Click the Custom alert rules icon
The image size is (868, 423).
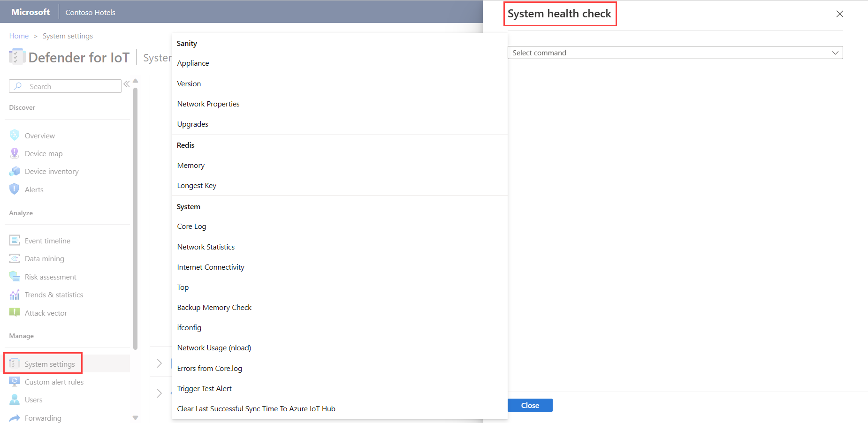click(x=15, y=382)
